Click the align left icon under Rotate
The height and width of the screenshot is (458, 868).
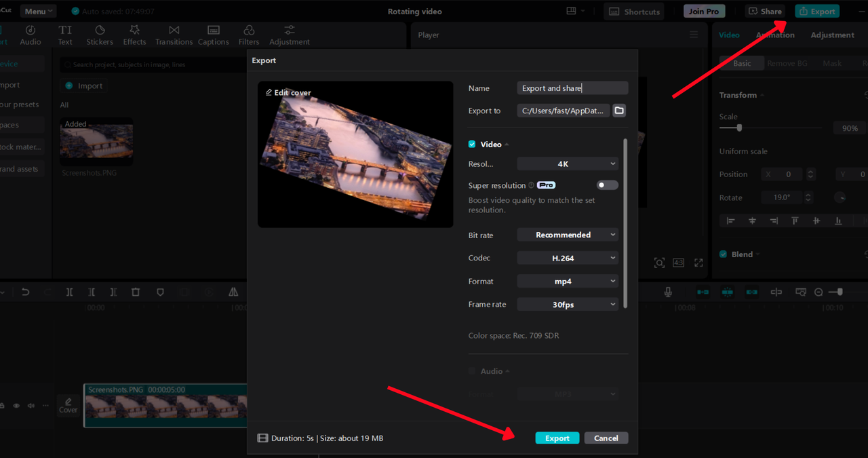pyautogui.click(x=730, y=221)
